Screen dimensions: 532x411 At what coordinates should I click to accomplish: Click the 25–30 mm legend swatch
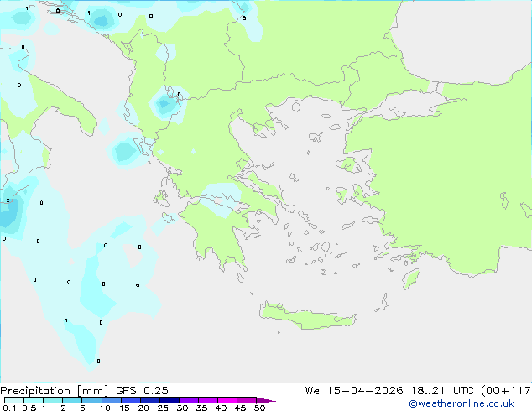pos(170,400)
